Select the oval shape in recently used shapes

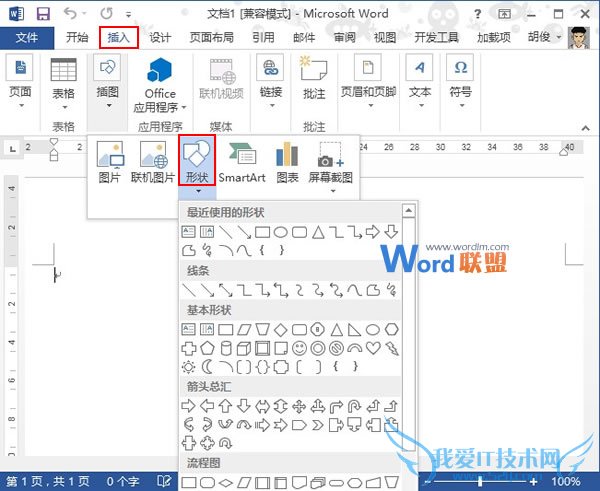click(280, 232)
